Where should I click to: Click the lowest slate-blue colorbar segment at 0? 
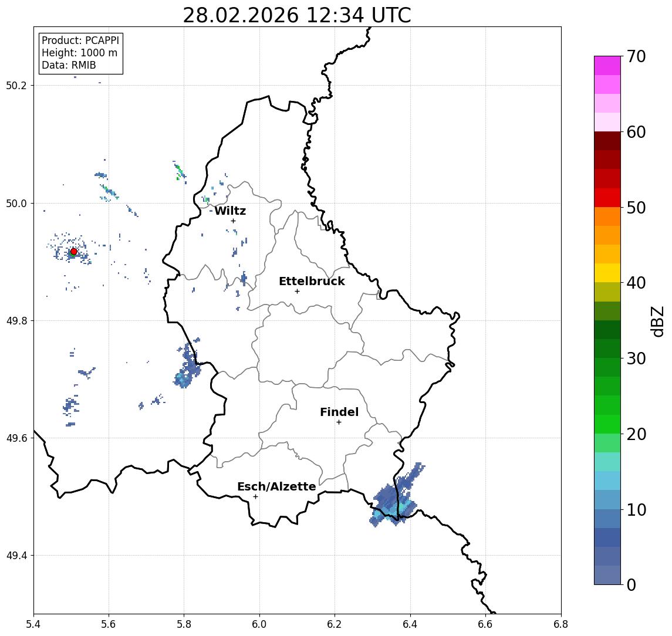[x=607, y=575]
